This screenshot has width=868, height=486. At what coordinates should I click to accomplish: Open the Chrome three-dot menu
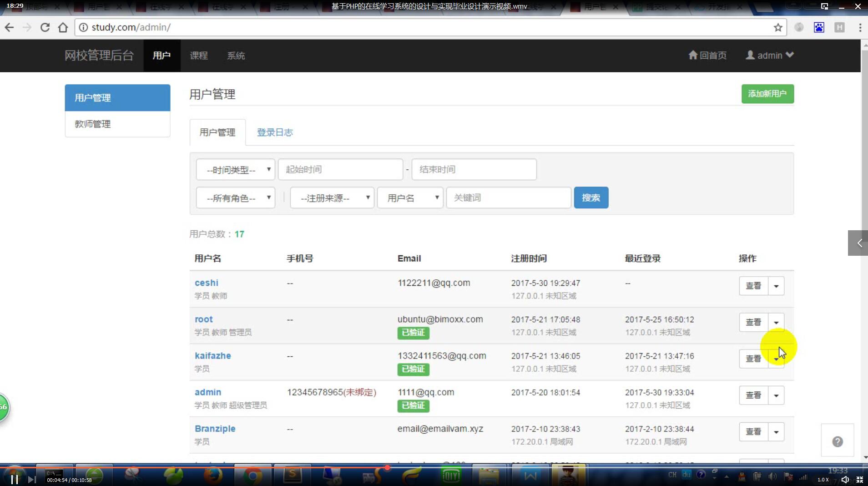860,27
